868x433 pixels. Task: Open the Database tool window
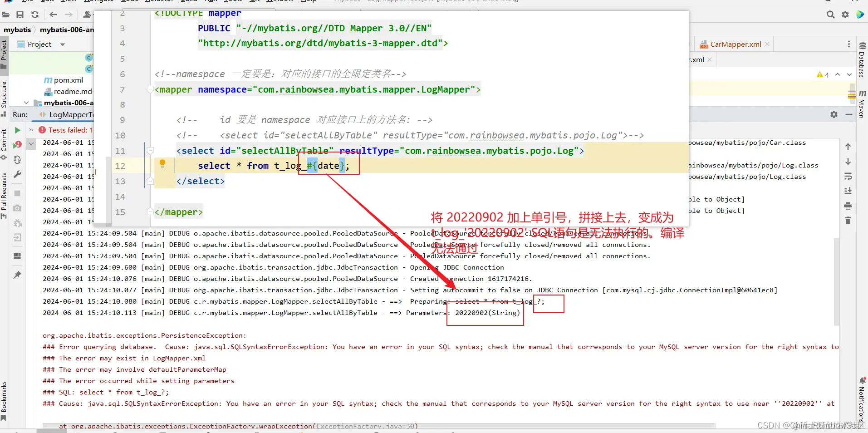(x=862, y=60)
